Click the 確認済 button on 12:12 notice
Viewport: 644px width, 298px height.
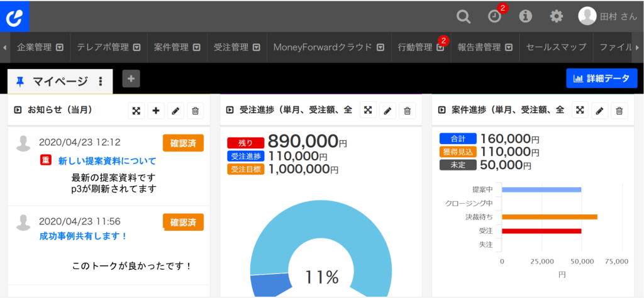(183, 143)
